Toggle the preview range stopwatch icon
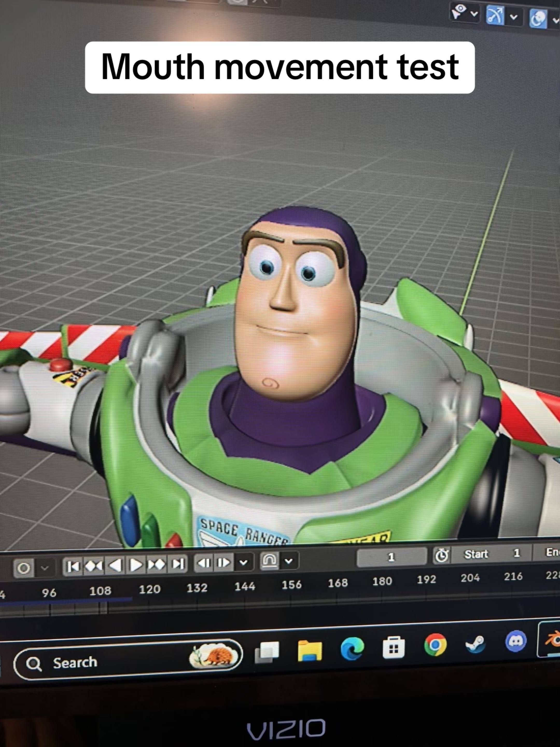Viewport: 560px width, 747px height. tap(442, 556)
